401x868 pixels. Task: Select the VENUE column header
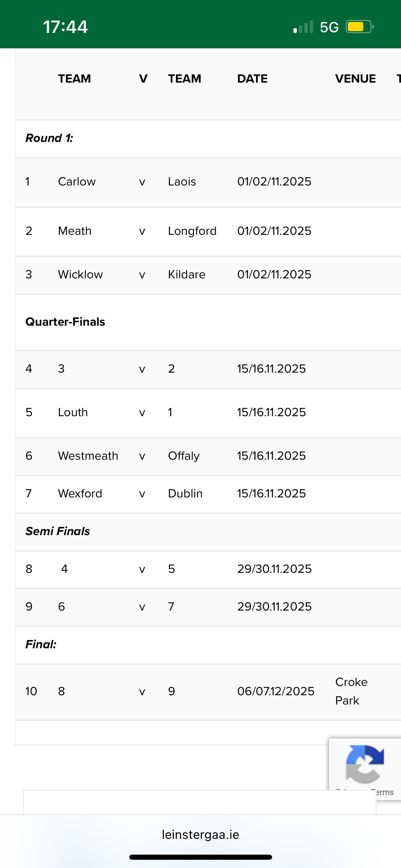(355, 79)
